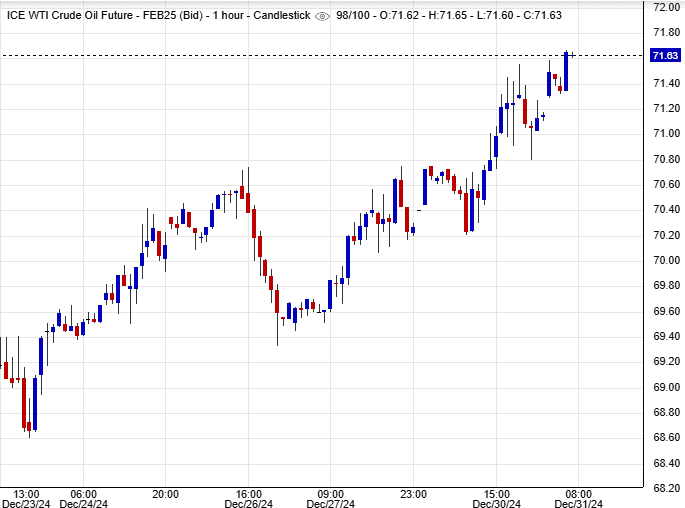Select the 23:00 time axis label

point(414,494)
